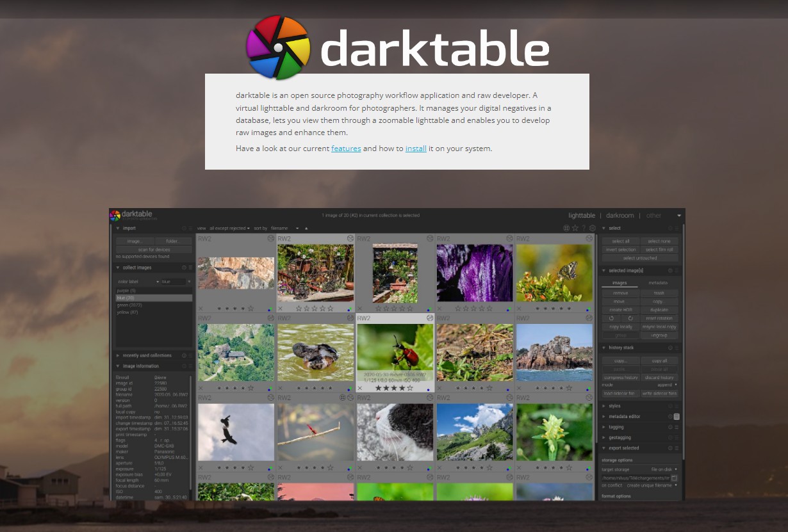Click the create HDR button
This screenshot has height=532, width=788.
click(x=621, y=310)
